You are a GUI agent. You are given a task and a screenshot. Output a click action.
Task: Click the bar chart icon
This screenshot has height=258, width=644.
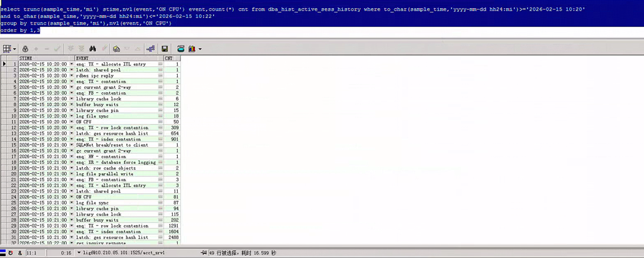click(192, 49)
